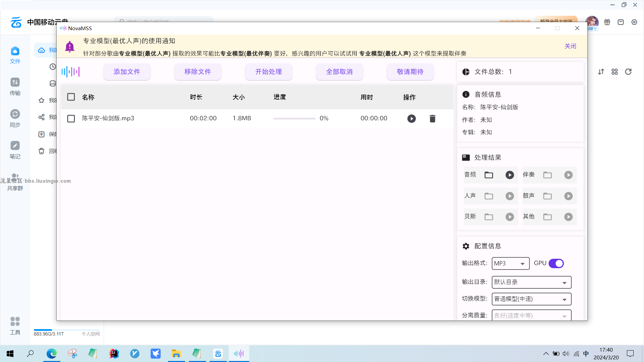Dismiss the notice via 关闭 link
This screenshot has height=362, width=644.
coord(570,46)
